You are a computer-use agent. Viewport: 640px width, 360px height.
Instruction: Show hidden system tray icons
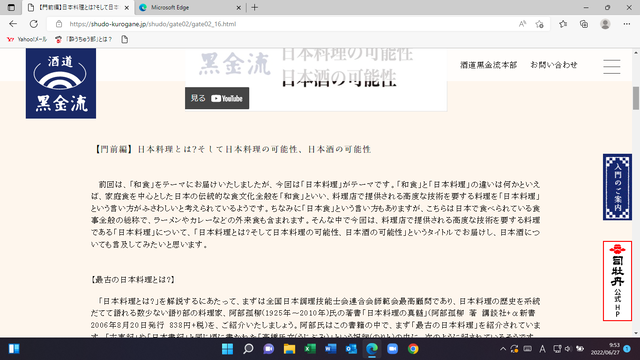click(503, 349)
